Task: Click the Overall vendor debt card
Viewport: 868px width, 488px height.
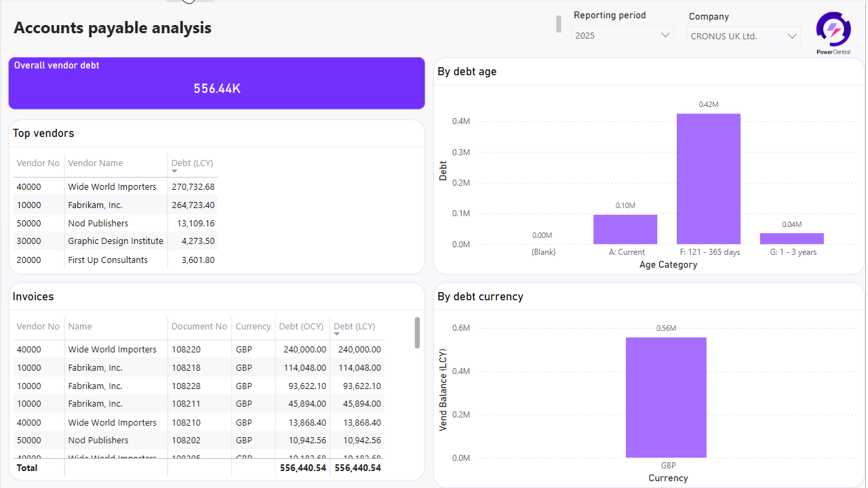Action: (217, 83)
